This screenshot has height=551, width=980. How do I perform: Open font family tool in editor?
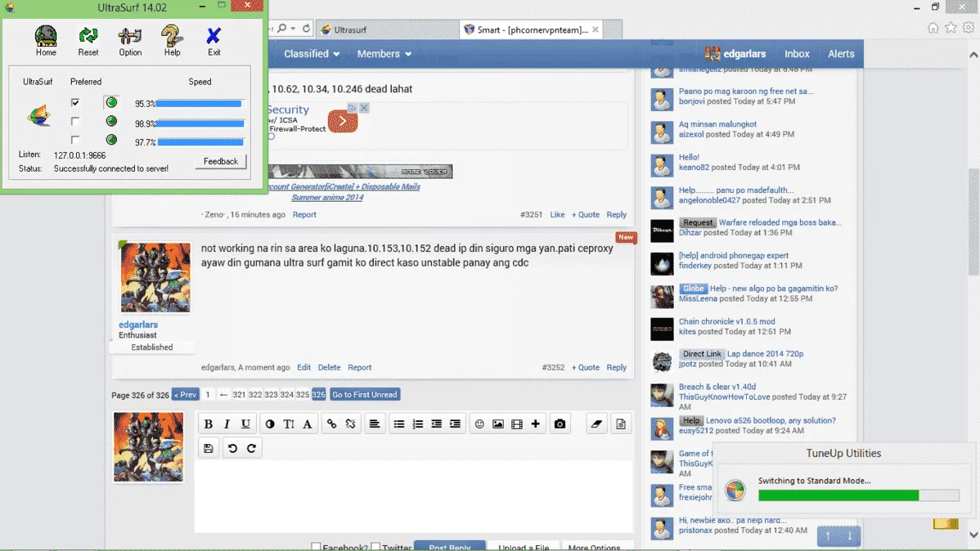click(x=307, y=423)
